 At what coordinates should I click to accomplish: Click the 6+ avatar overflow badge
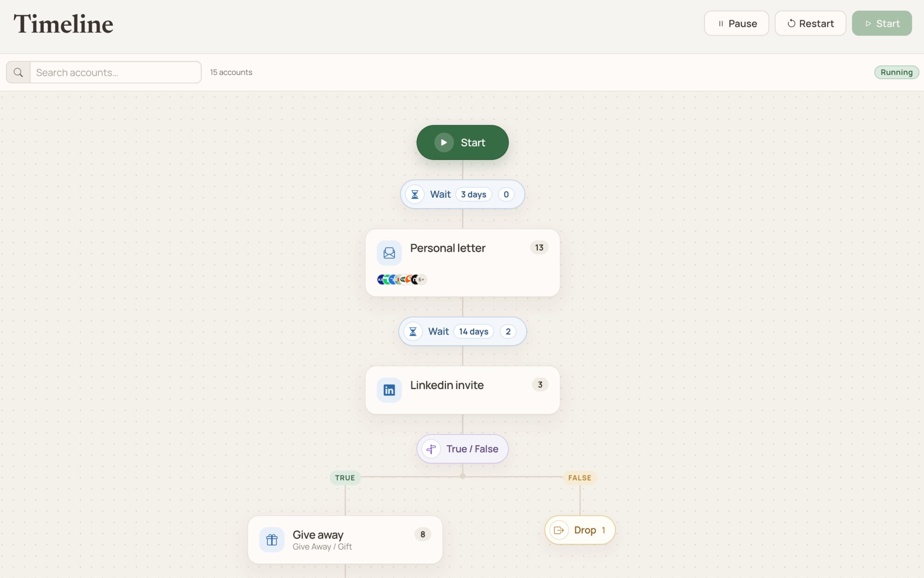click(422, 280)
